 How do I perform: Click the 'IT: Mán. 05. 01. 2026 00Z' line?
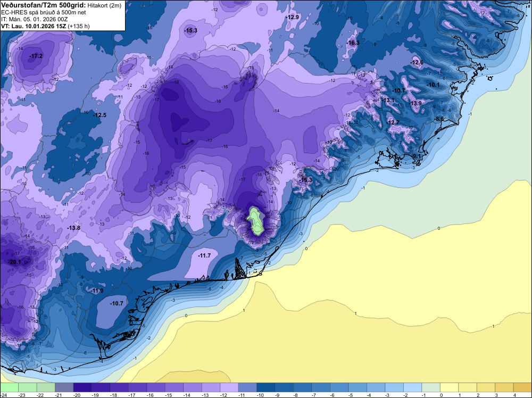[34, 19]
